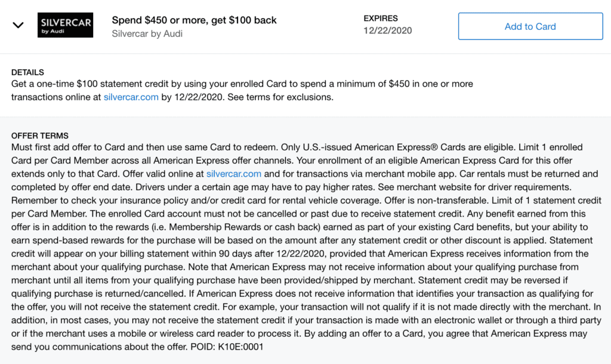
Task: Click the EXPIRES label
Action: pyautogui.click(x=381, y=18)
